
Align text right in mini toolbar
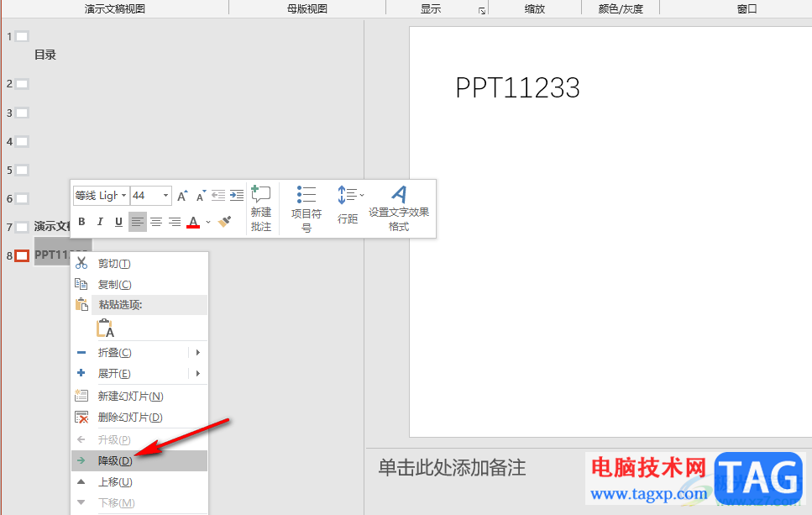click(x=175, y=222)
